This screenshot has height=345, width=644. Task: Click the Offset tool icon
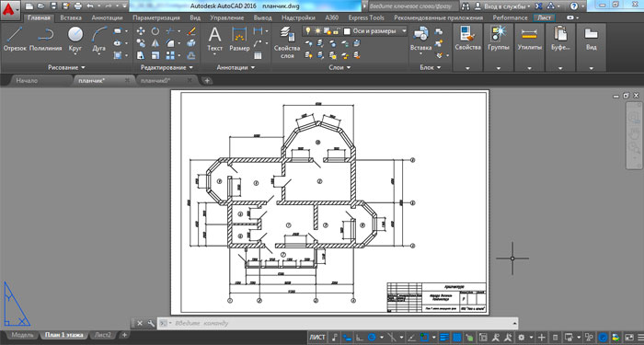191,55
